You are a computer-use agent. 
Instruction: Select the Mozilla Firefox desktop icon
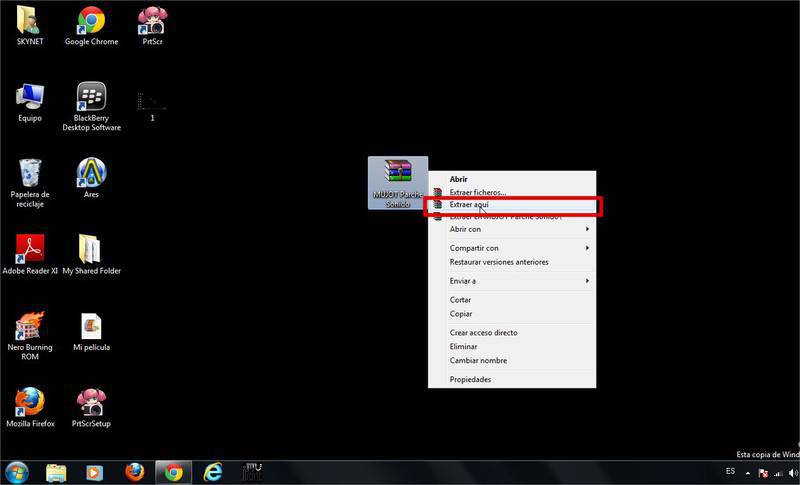(x=30, y=403)
